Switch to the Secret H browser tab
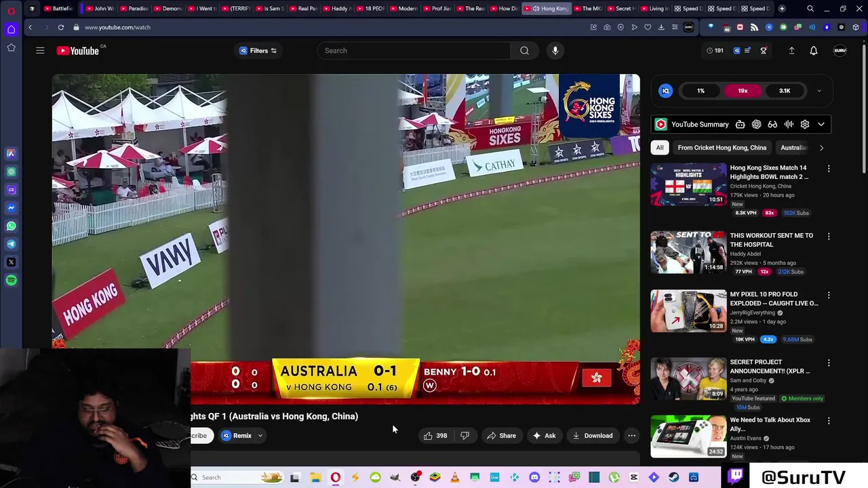868x488 pixels. click(x=622, y=9)
